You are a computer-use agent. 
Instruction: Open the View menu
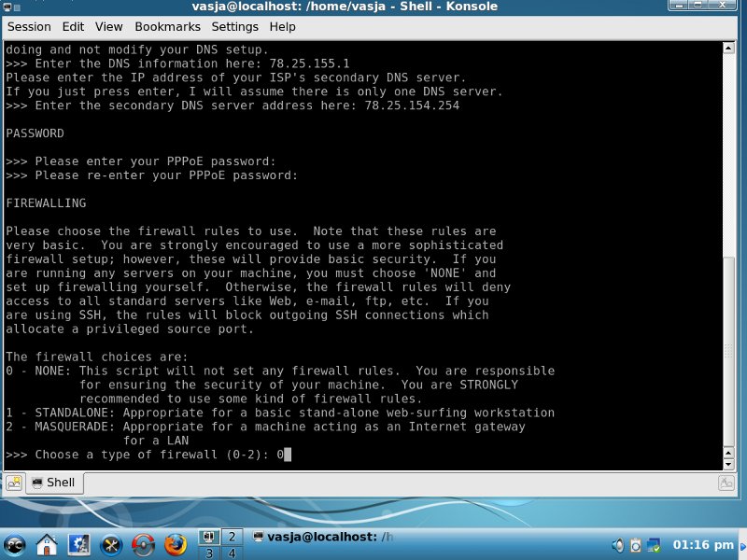pyautogui.click(x=108, y=27)
